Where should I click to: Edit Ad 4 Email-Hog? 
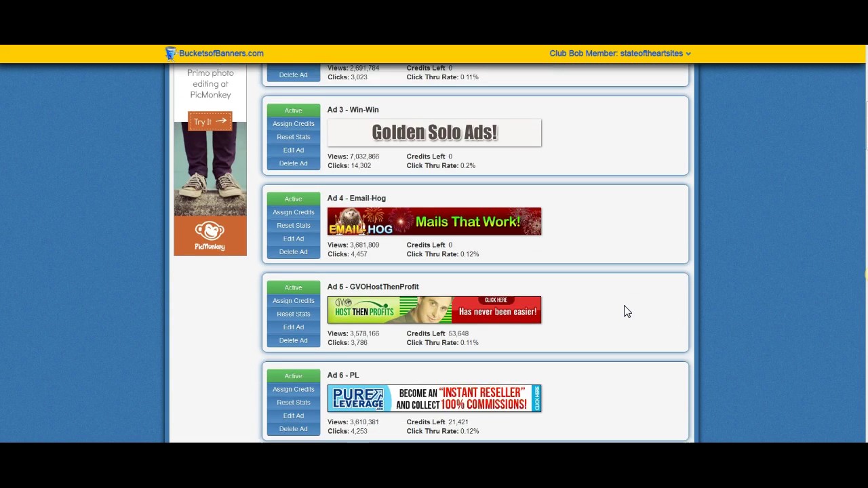pyautogui.click(x=294, y=239)
